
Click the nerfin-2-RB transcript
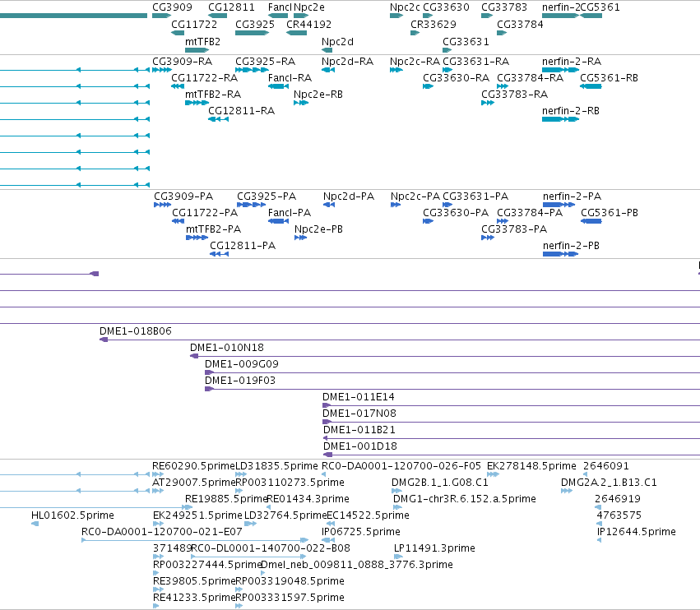tap(561, 119)
